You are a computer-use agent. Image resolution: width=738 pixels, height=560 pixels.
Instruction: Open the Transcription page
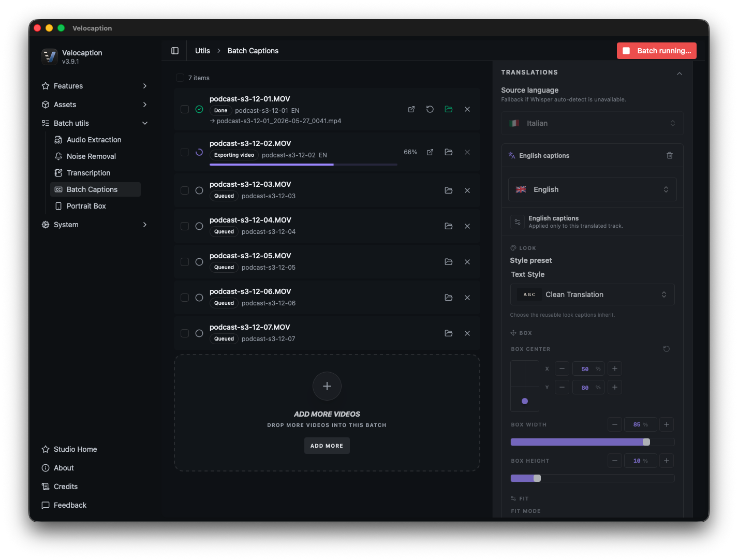click(95, 173)
